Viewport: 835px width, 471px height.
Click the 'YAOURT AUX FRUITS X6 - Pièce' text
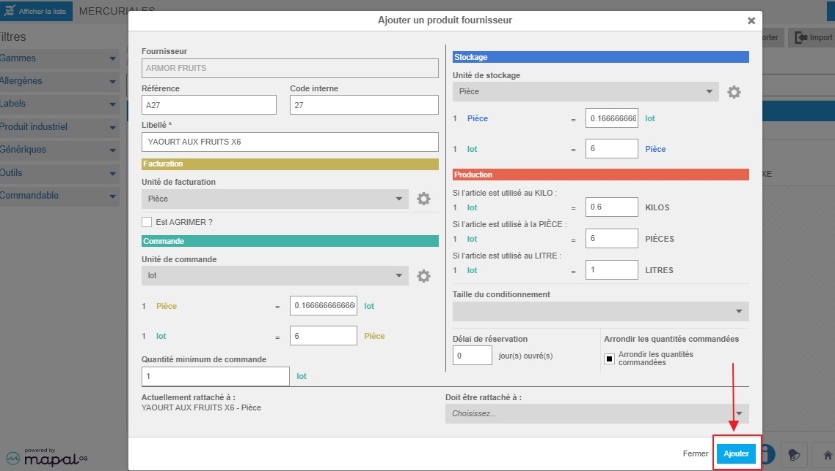[x=201, y=408]
